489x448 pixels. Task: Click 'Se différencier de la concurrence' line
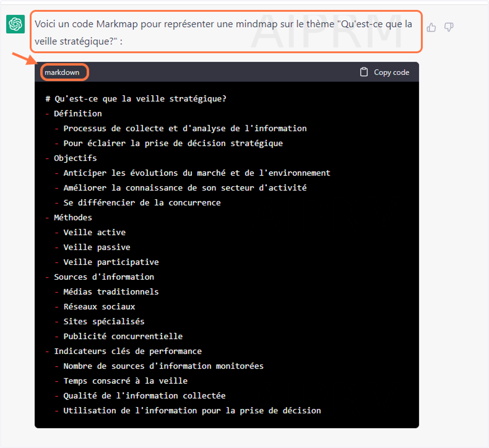(142, 203)
